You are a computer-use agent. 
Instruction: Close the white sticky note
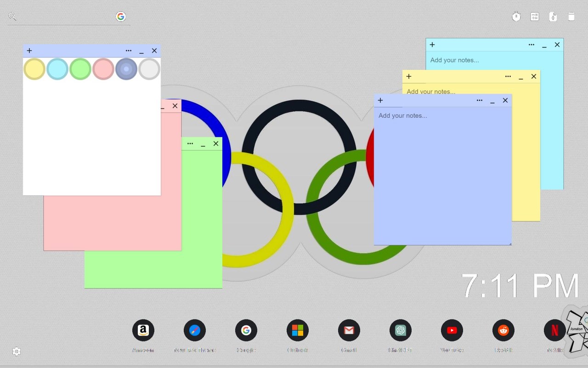click(154, 51)
